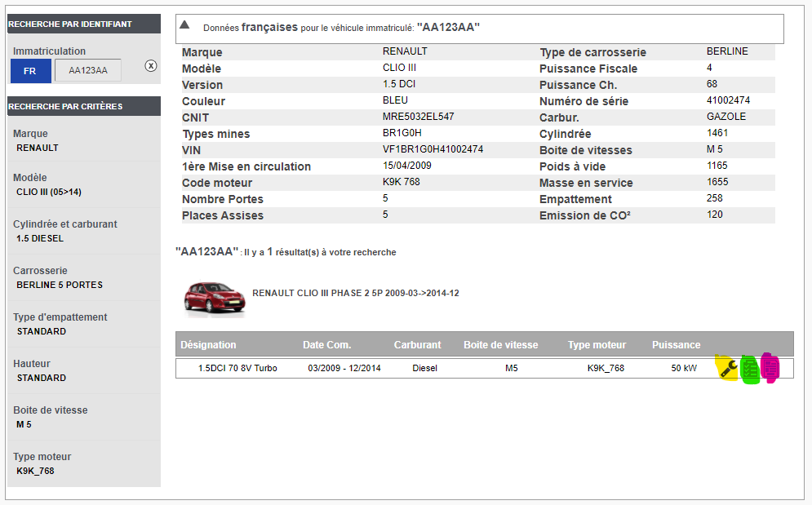
Task: Open the wrench repair icon
Action: tap(728, 368)
